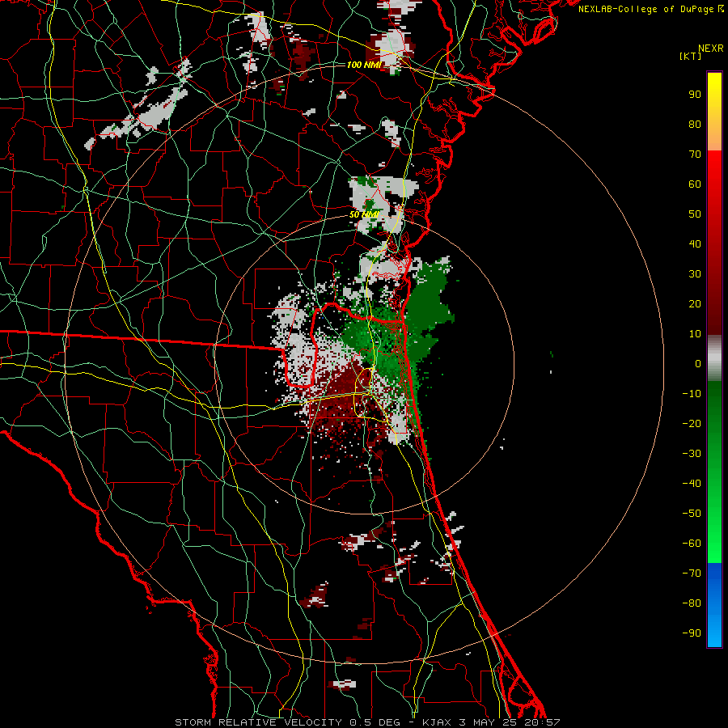Click the 80 value on color scale
The height and width of the screenshot is (728, 728).
click(695, 125)
